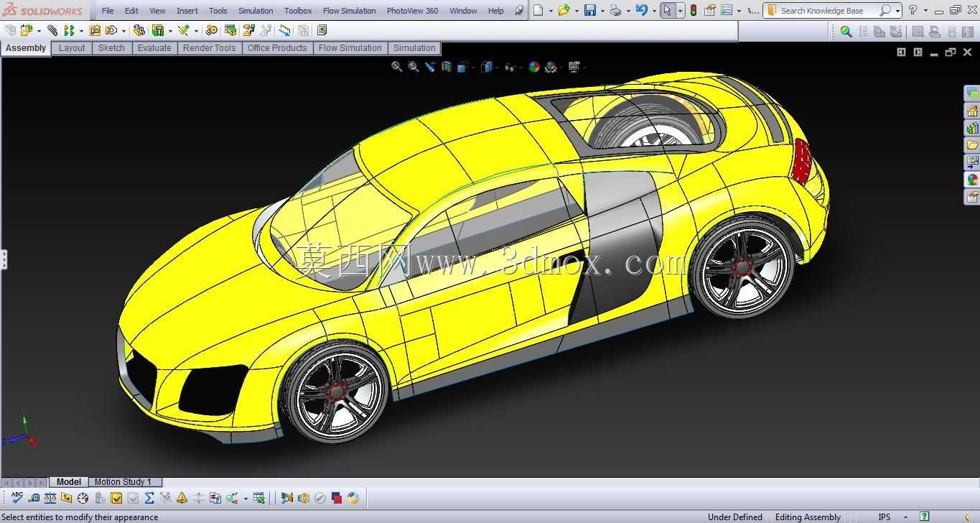Image resolution: width=980 pixels, height=523 pixels.
Task: Click the Insert Components icon
Action: click(26, 30)
